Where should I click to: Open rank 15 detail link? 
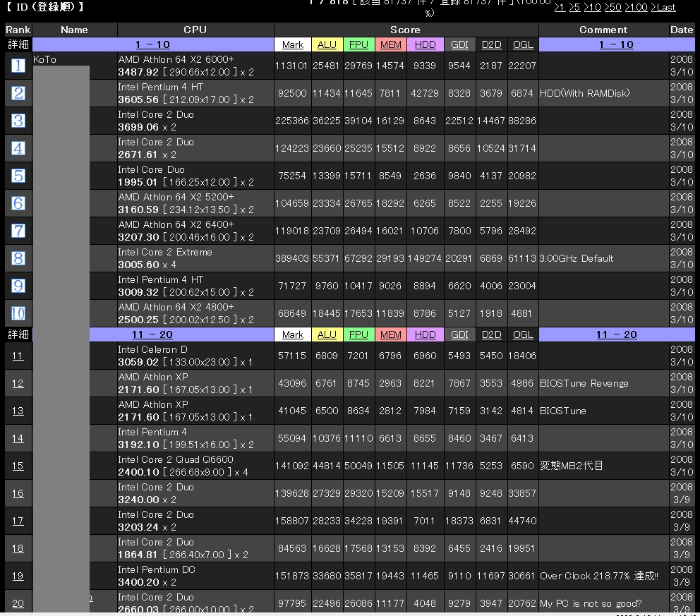click(18, 466)
